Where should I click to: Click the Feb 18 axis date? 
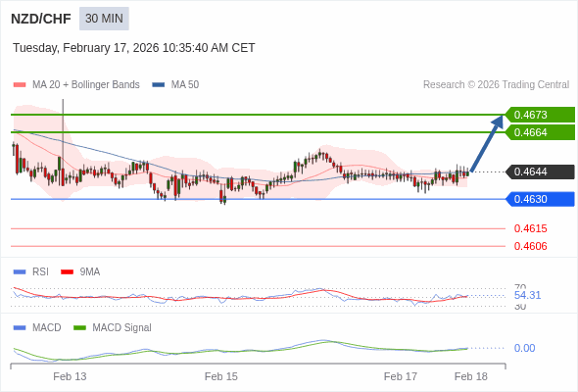click(x=471, y=376)
